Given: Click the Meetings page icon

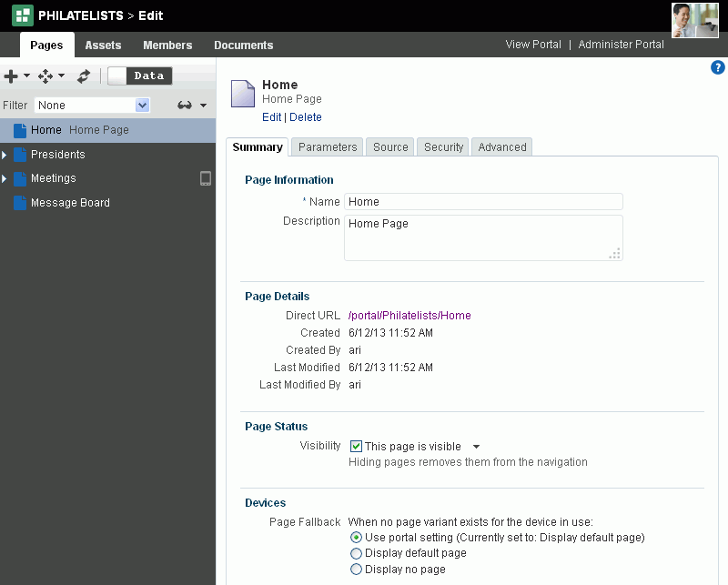Looking at the screenshot, I should pos(20,178).
